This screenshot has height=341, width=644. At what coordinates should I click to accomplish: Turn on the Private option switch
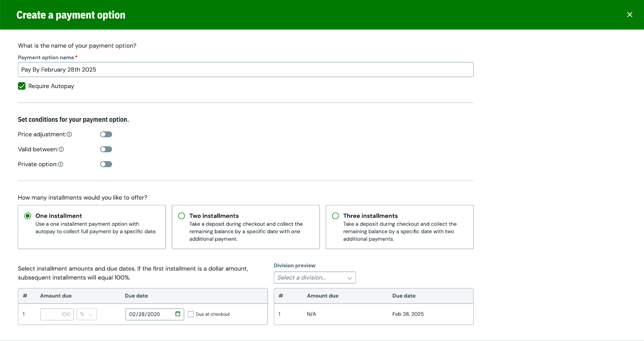pyautogui.click(x=106, y=164)
